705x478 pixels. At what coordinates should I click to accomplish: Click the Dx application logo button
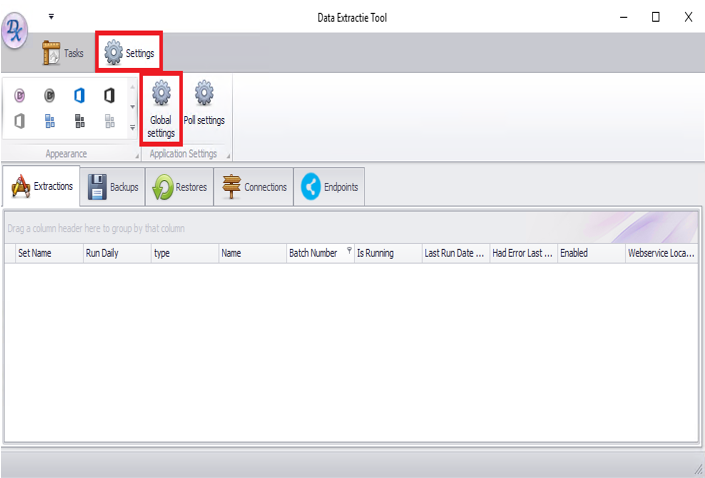tap(17, 31)
